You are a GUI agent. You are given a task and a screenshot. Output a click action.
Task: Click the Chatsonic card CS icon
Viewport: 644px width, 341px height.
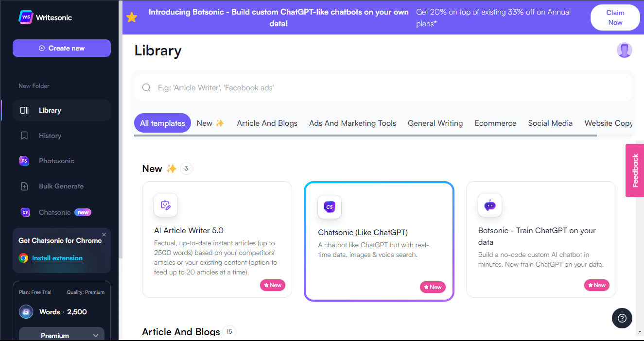330,207
